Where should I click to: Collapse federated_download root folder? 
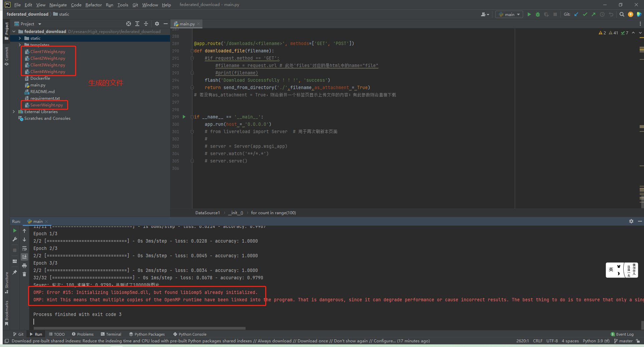coord(14,31)
